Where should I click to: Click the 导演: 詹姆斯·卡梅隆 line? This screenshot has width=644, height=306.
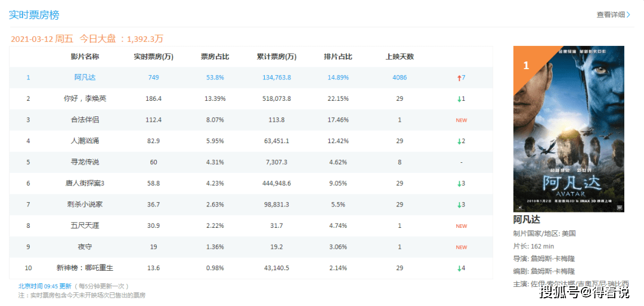544,259
